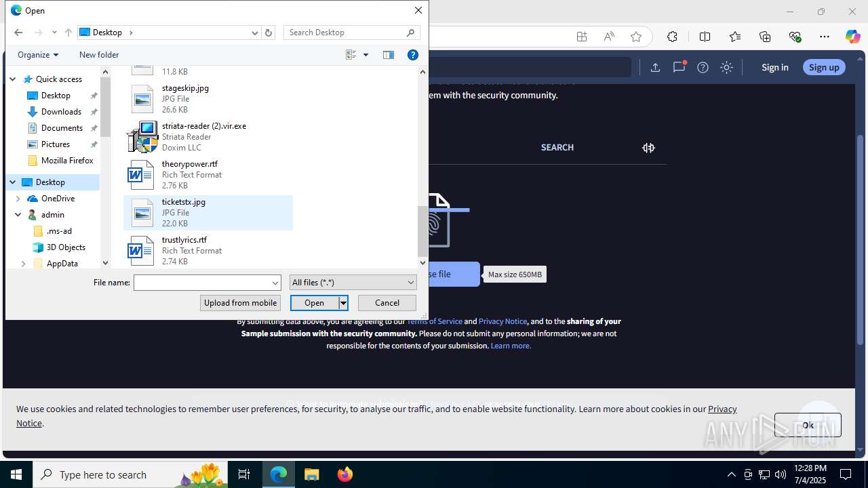Open VirusTotal notifications icon

pyautogui.click(x=679, y=67)
